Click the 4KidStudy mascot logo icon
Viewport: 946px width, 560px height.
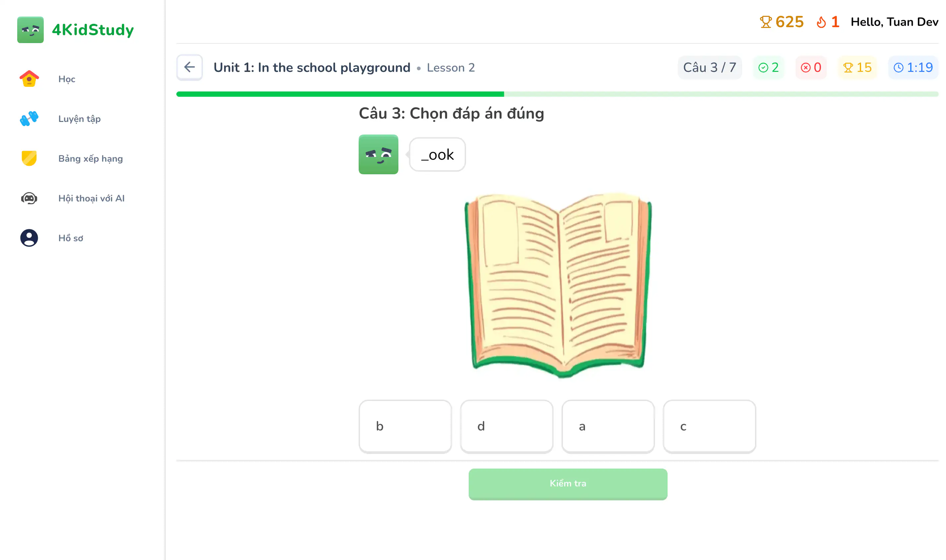(x=30, y=30)
